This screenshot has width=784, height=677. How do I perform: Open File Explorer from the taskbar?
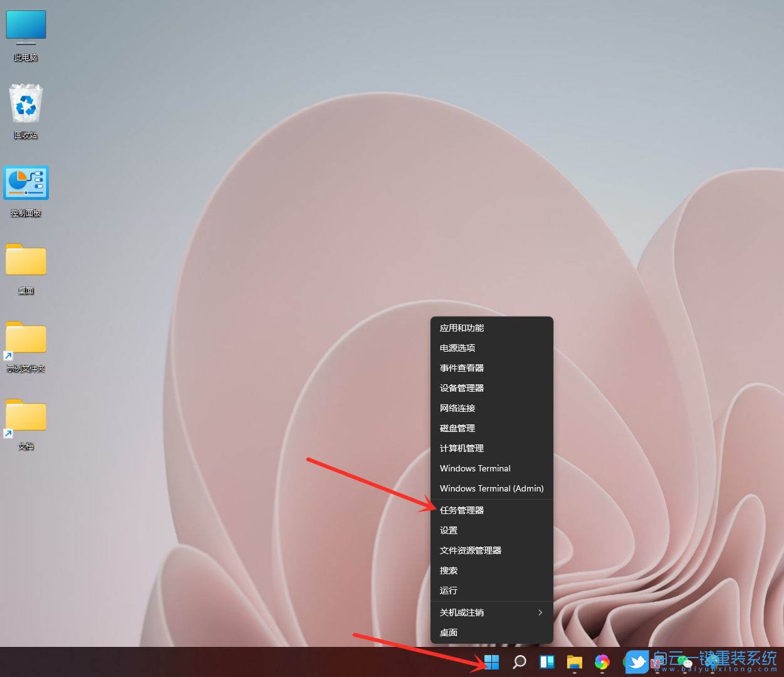pyautogui.click(x=574, y=661)
